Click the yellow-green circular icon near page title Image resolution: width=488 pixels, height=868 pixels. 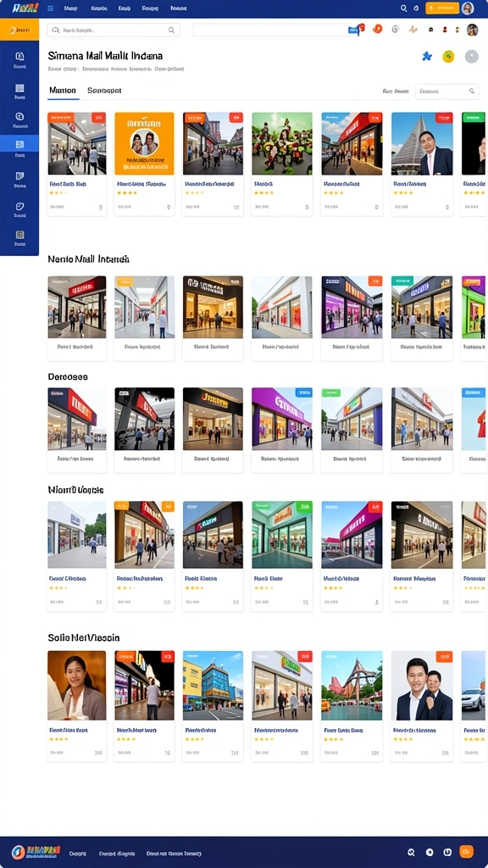point(448,56)
